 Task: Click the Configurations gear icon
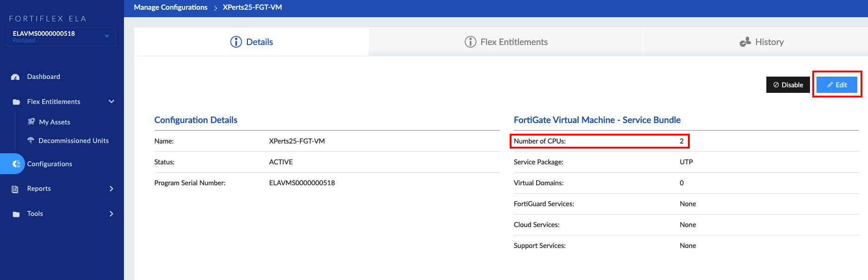[16, 164]
